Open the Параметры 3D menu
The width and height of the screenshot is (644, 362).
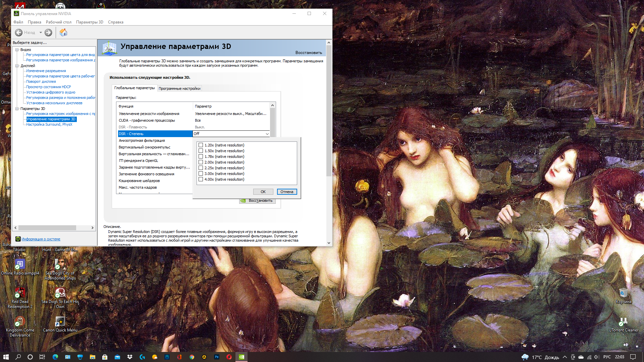tap(90, 22)
